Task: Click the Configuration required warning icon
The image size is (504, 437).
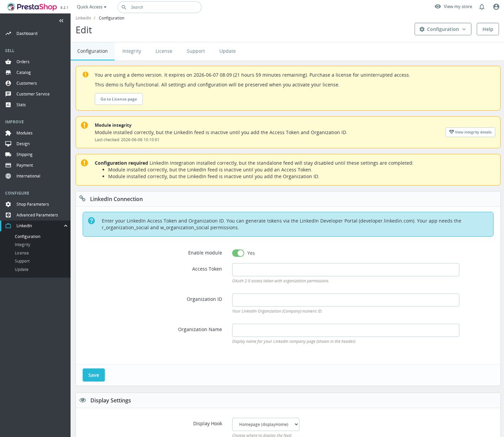Action: [x=84, y=163]
